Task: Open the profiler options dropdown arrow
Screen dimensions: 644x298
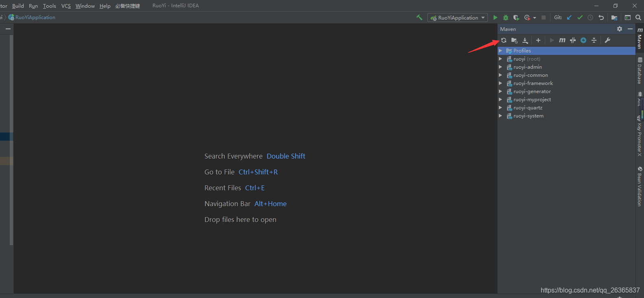Action: point(535,18)
